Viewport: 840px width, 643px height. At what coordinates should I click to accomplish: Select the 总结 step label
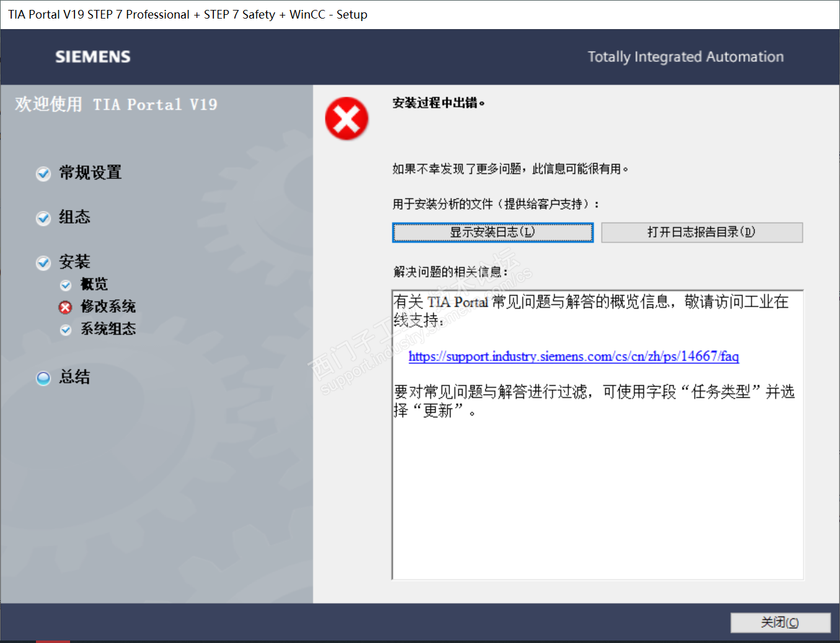tap(75, 377)
